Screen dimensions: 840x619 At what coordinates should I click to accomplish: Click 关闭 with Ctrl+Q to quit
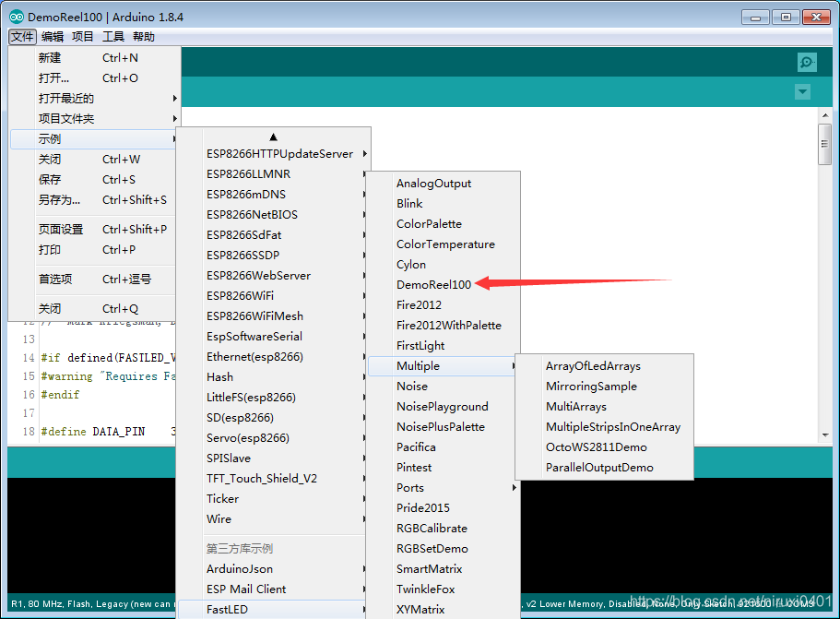[94, 309]
